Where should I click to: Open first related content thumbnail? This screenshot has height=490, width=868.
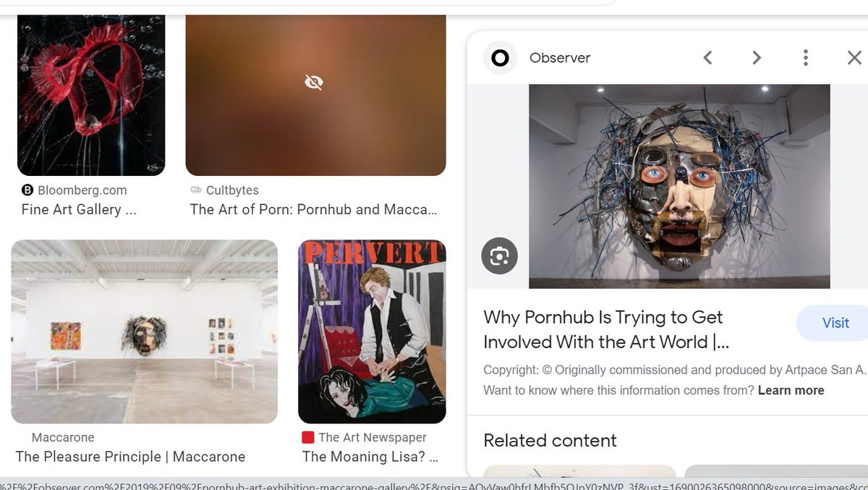(x=579, y=470)
